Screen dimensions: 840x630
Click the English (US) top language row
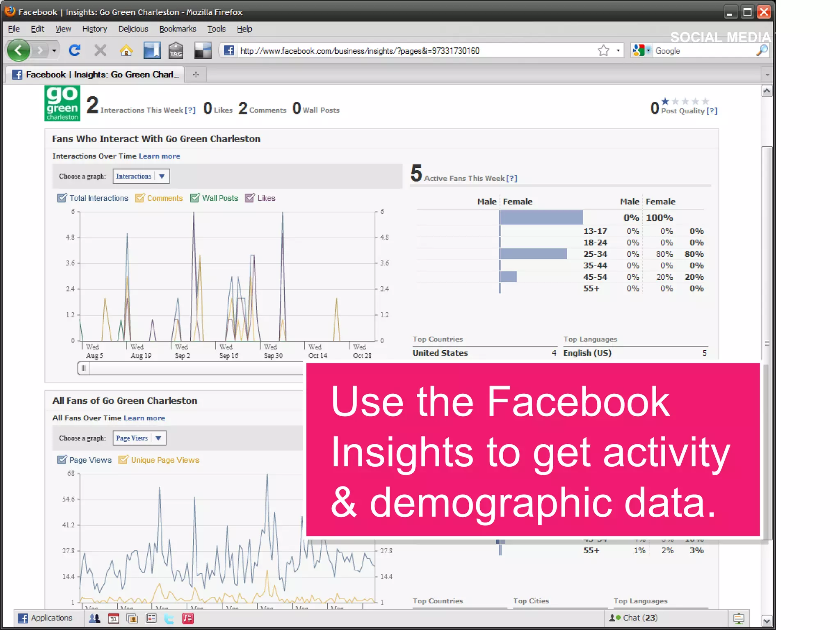(x=635, y=353)
